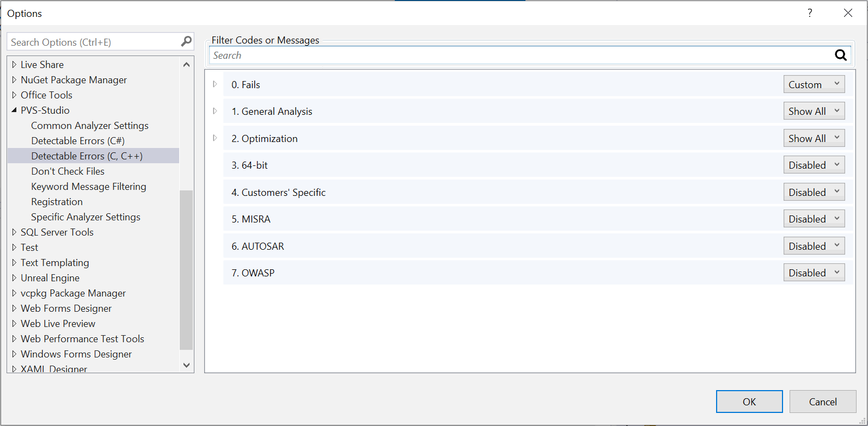Click the OK button

tap(749, 402)
